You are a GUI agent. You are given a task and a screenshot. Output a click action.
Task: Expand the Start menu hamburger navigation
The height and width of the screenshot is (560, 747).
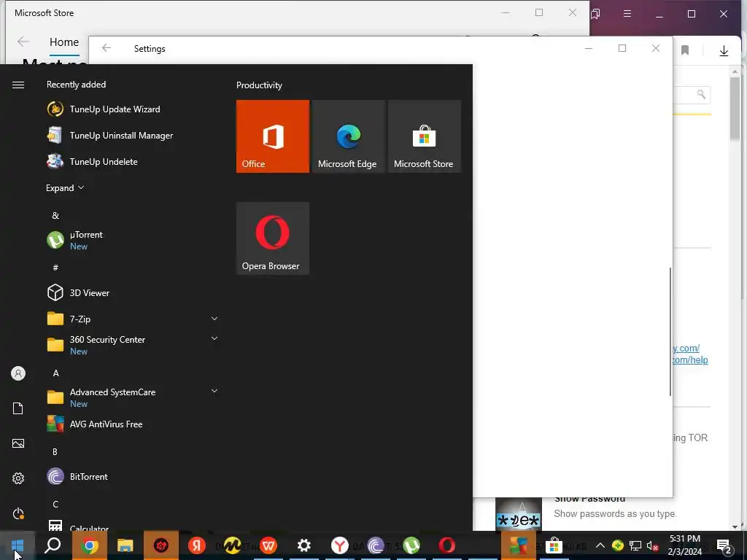[x=18, y=85]
